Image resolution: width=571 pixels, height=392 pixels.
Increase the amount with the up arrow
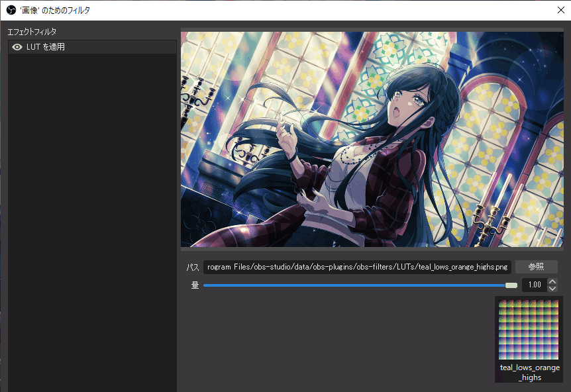point(552,281)
